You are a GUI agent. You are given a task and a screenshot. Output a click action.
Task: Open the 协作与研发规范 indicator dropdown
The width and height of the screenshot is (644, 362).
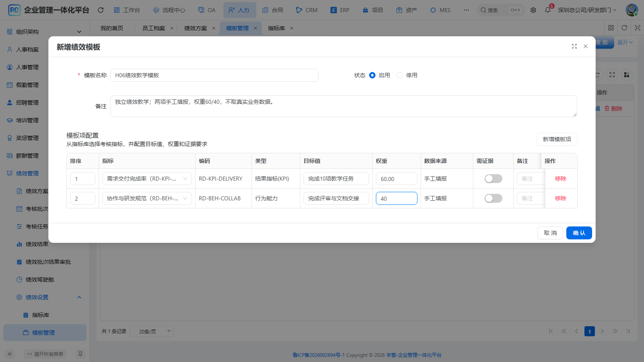(147, 198)
